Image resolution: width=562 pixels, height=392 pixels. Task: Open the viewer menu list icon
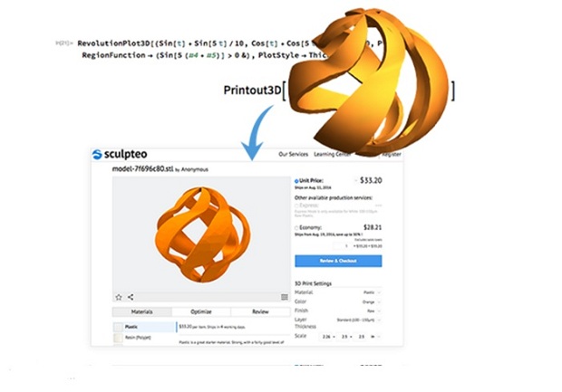tap(285, 297)
